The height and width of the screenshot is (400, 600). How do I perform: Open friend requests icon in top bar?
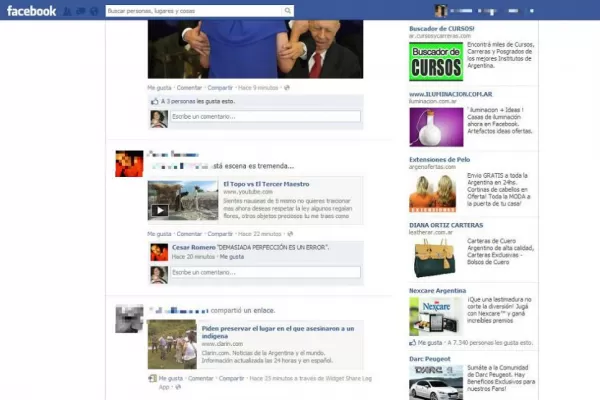[67, 11]
